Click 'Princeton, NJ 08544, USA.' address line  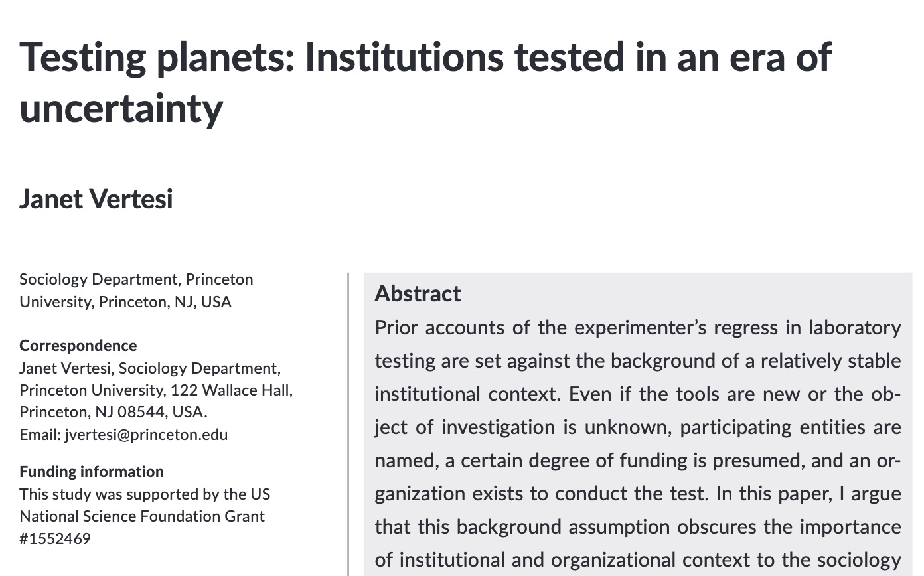click(x=114, y=412)
